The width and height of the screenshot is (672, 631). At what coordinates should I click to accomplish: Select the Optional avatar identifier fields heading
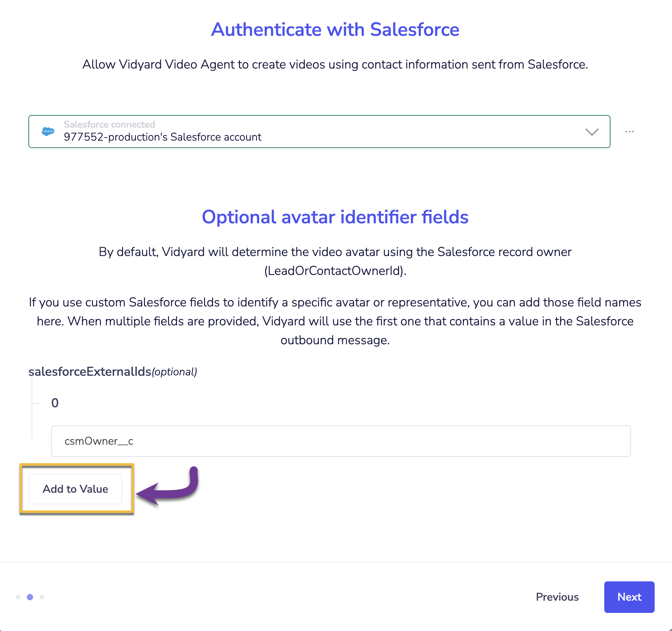pos(335,217)
